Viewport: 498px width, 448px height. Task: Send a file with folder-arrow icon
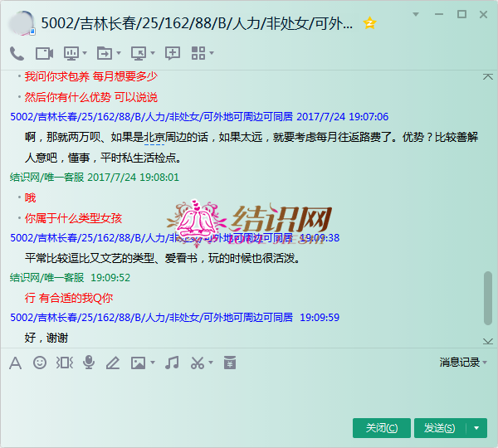tap(105, 53)
